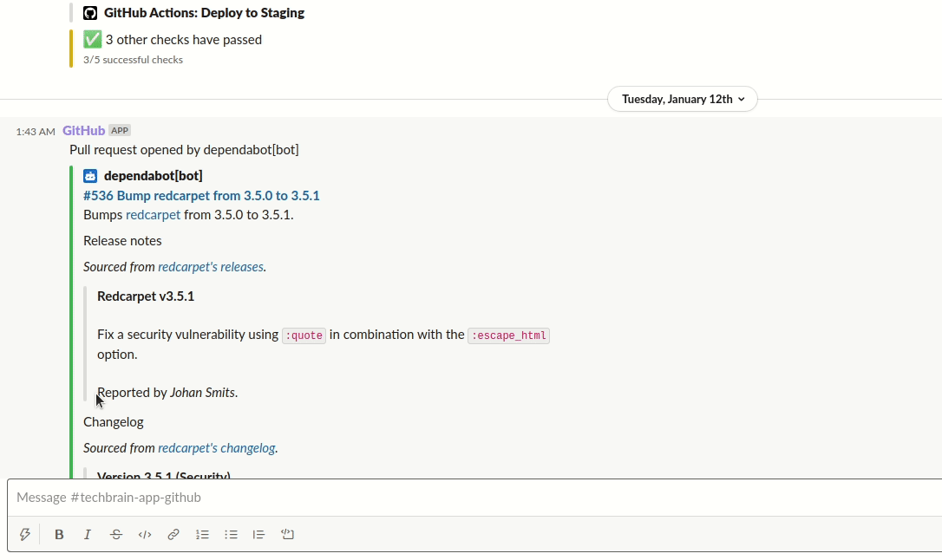942x560 pixels.
Task: Open the Tuesday, January 12th date dropdown
Action: 682,99
